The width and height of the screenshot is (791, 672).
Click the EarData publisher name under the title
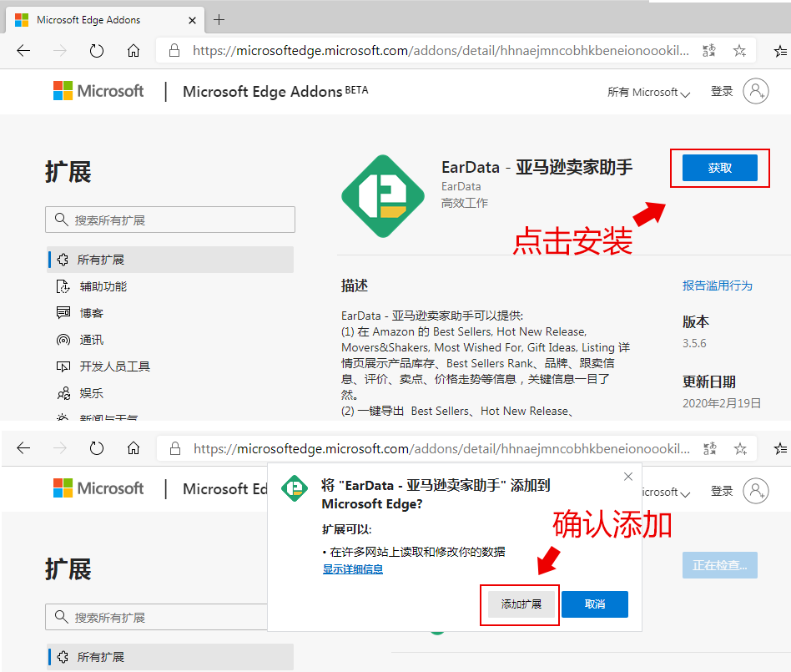[x=461, y=186]
